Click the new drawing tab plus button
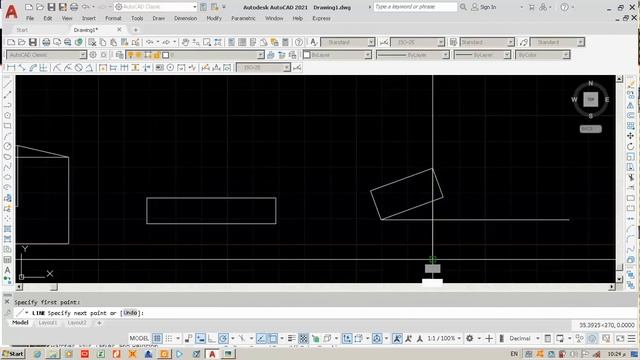 tap(136, 30)
